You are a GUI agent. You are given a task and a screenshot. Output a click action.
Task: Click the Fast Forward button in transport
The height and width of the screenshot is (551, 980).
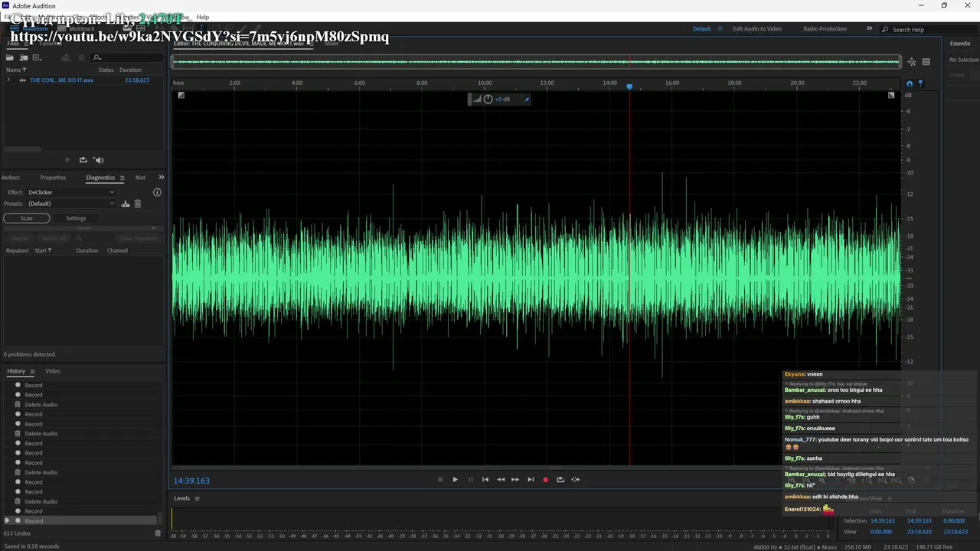pos(515,480)
